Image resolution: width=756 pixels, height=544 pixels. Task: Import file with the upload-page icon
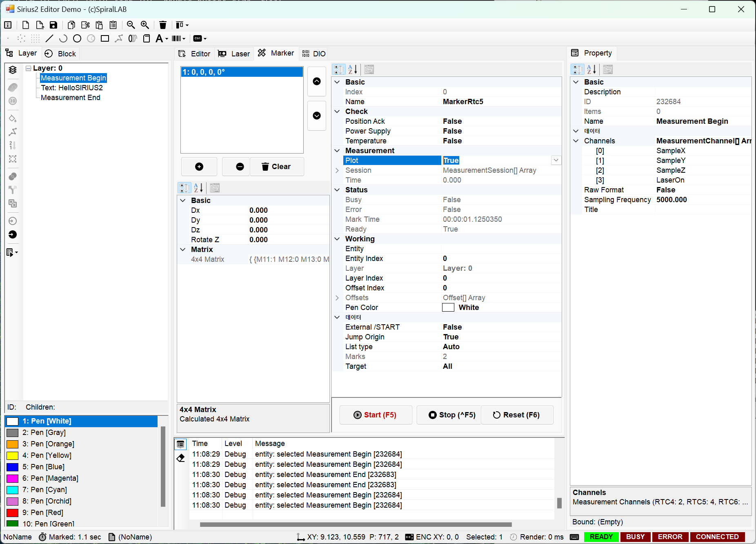[x=40, y=25]
